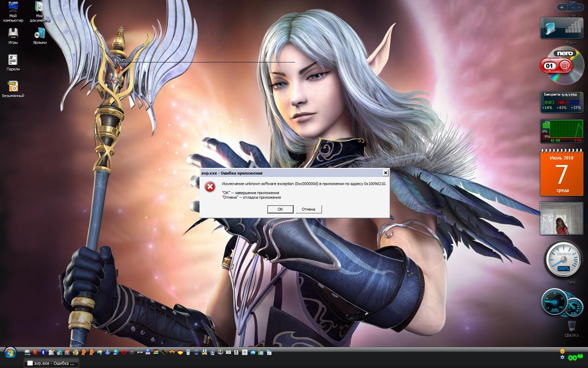Image resolution: width=588 pixels, height=368 pixels.
Task: Click the slideshow photo thumbnail gadget
Action: (562, 218)
